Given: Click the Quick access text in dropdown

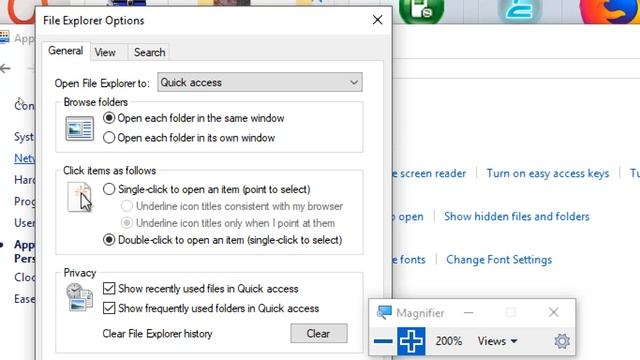Looking at the screenshot, I should point(191,82).
